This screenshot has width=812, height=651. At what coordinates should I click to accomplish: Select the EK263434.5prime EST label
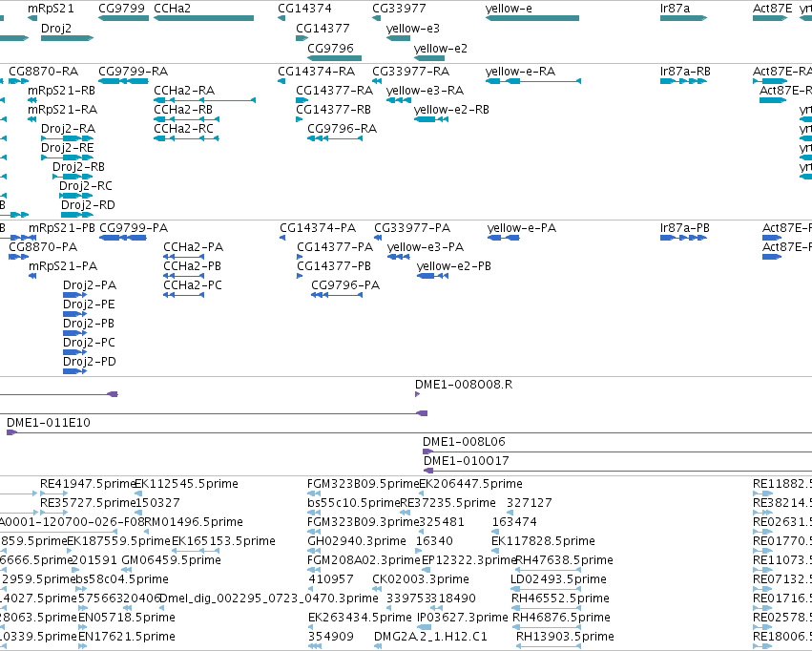pos(360,618)
